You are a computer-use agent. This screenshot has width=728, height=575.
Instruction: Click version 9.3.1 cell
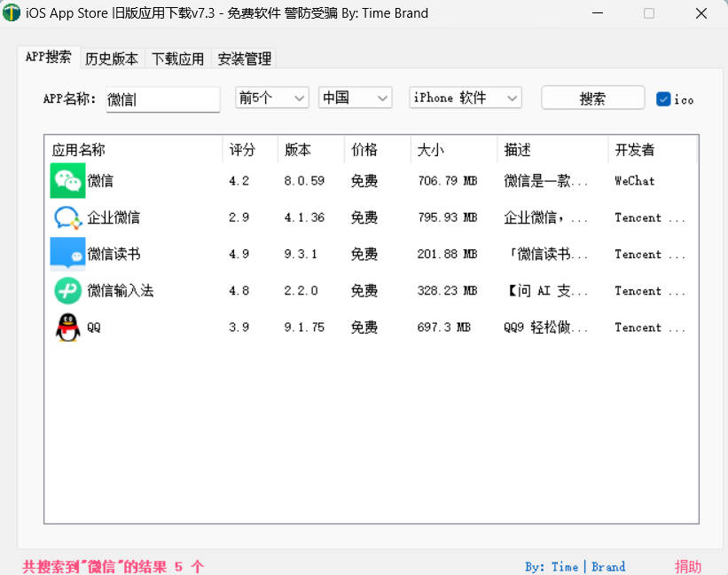coord(301,254)
